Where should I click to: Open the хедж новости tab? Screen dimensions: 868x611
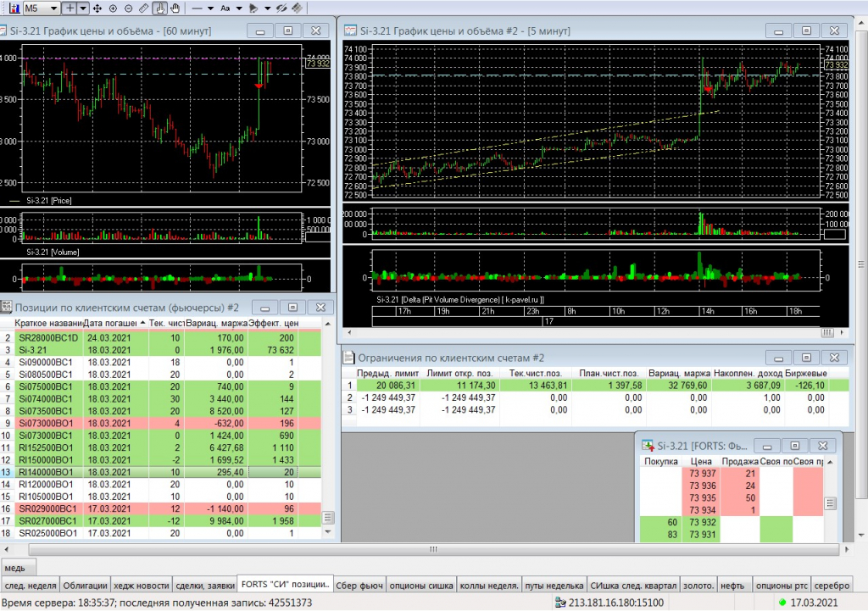[142, 585]
